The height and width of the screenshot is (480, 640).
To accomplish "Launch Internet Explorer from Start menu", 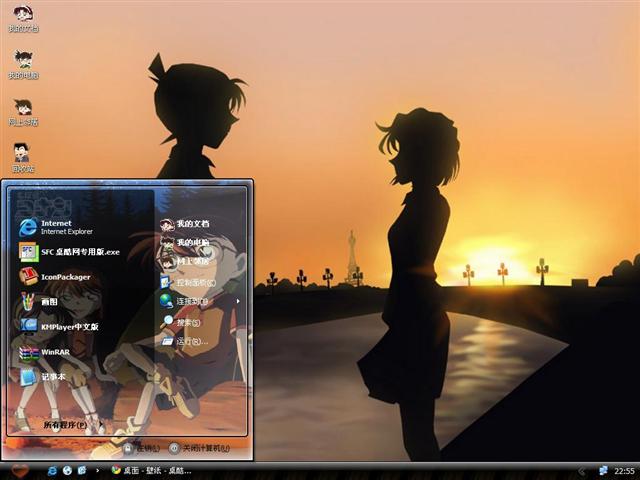I will (56, 227).
